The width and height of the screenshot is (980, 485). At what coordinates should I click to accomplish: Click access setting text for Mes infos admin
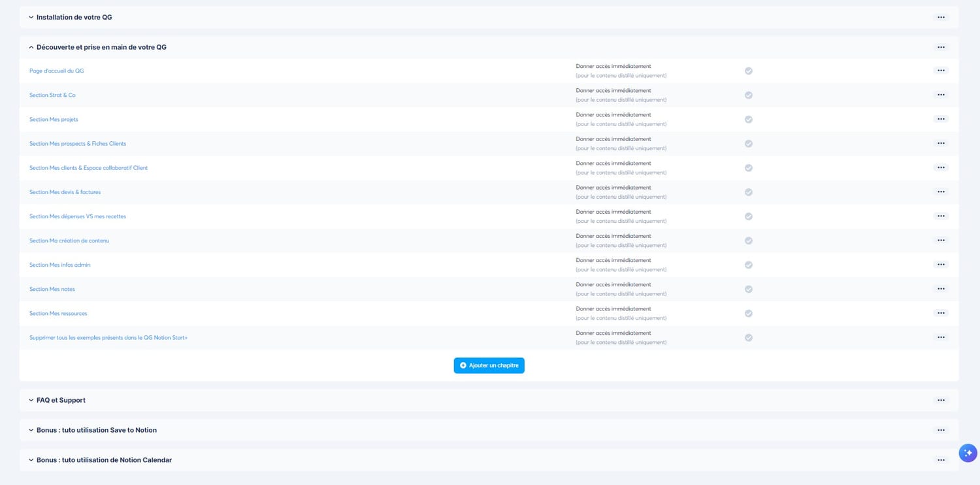click(621, 265)
